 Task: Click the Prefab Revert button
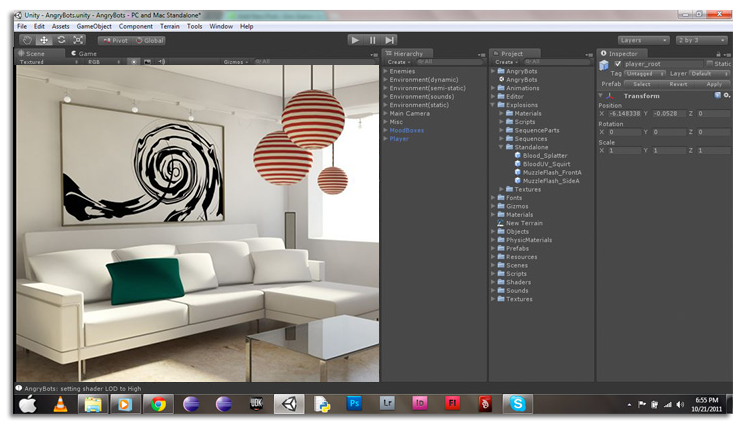click(678, 84)
